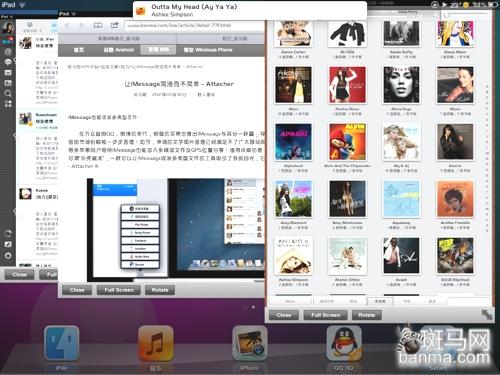Open the QQ HD penguin app

[344, 343]
